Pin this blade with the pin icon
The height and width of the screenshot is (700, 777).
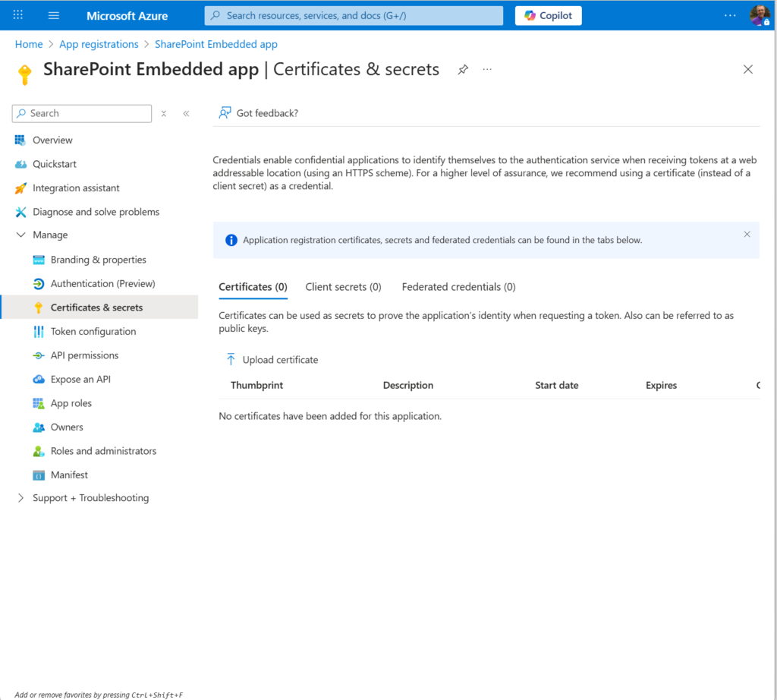point(463,69)
